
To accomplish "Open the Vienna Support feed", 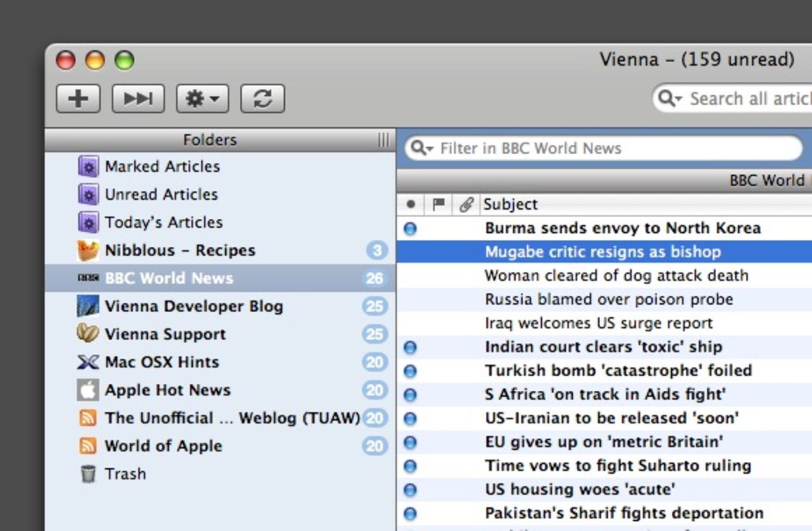I will [x=165, y=334].
